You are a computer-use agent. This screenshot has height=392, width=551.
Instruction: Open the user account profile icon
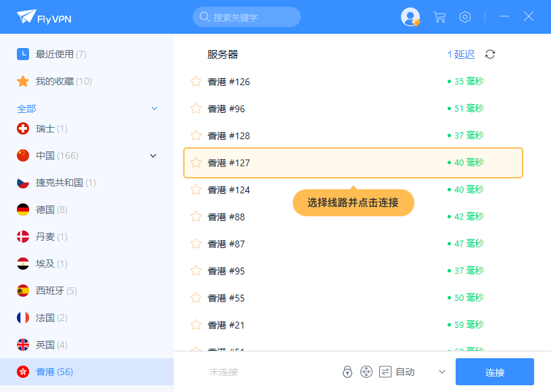[410, 17]
